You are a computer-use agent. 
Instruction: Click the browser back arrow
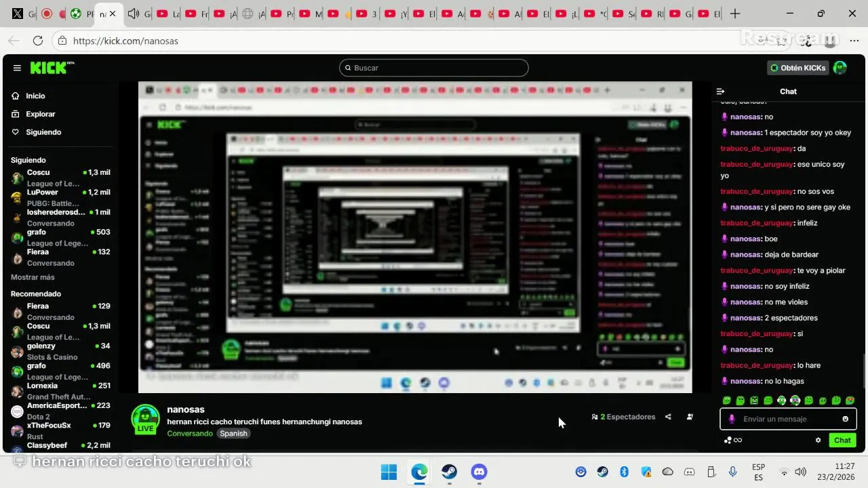(14, 41)
